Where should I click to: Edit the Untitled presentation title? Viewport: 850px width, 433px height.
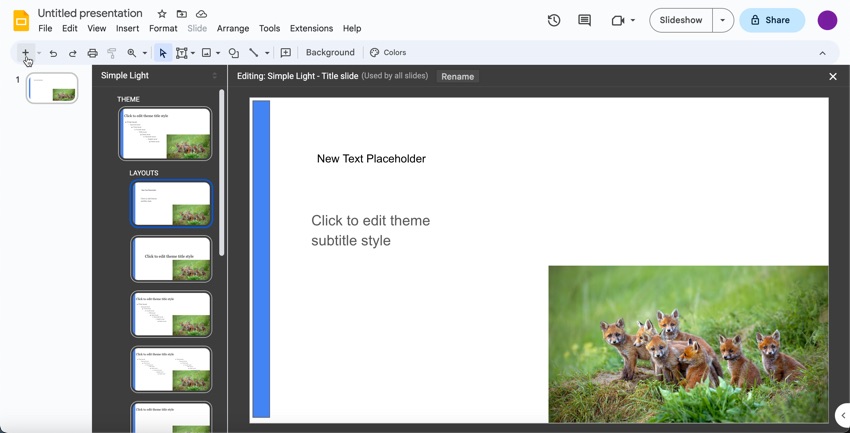pyautogui.click(x=90, y=14)
